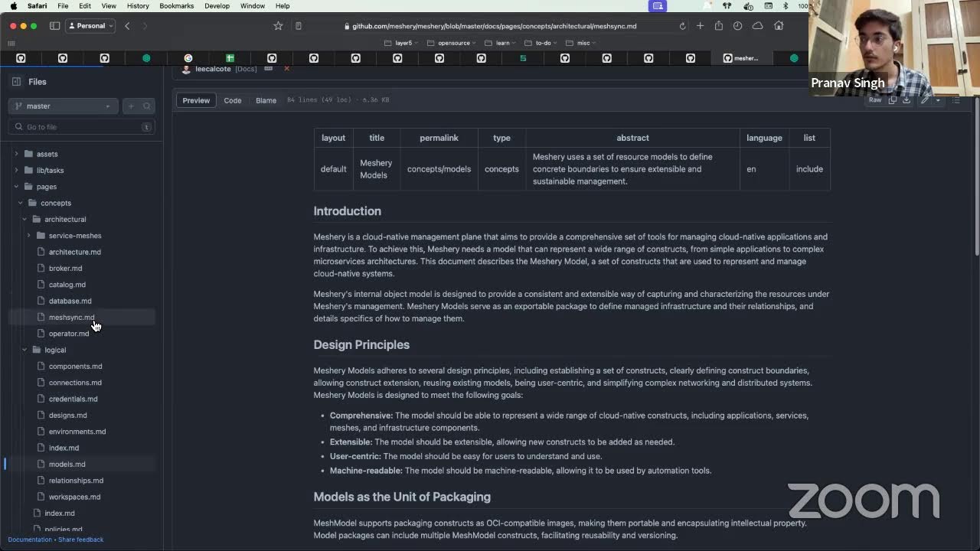Open broker.md in file tree
The height and width of the screenshot is (551, 980).
tap(65, 269)
